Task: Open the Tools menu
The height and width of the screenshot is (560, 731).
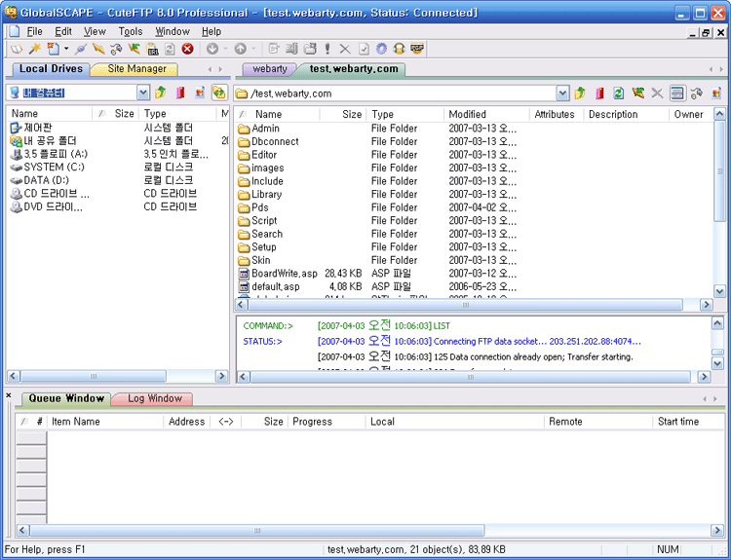Action: tap(131, 31)
